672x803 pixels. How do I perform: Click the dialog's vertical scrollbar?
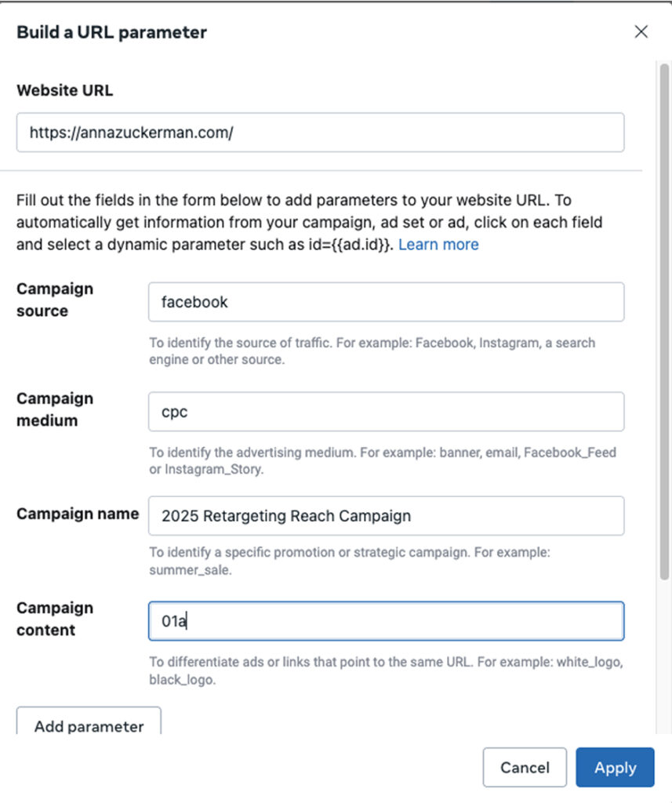(x=663, y=314)
